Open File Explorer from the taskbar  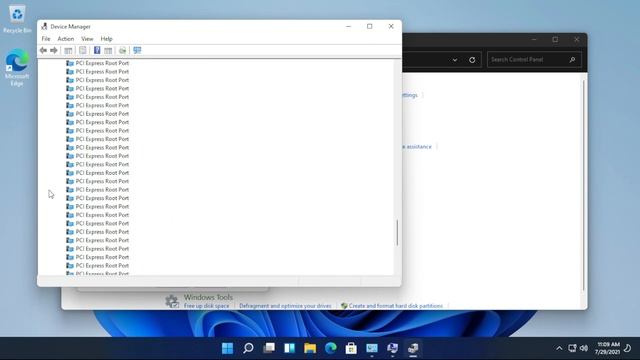[310, 348]
